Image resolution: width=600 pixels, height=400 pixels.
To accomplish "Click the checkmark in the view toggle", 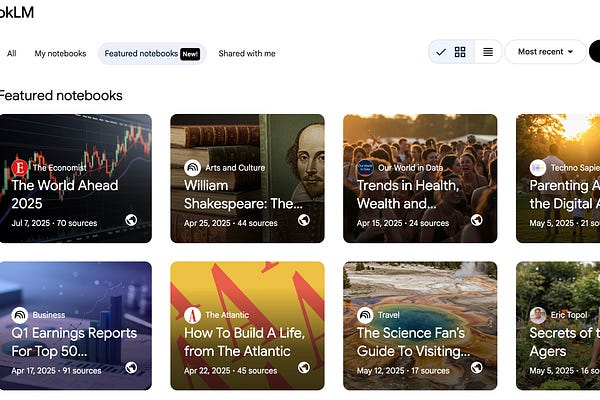I will [x=441, y=52].
